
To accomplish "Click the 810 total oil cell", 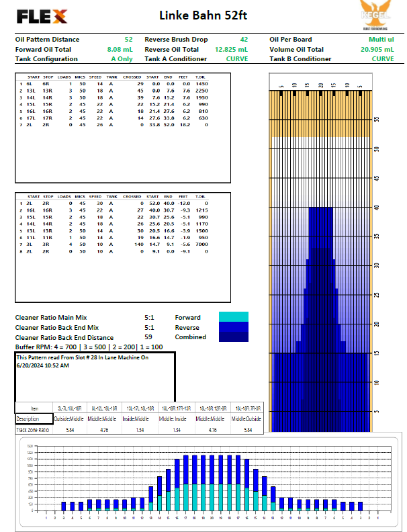I will (203, 111).
